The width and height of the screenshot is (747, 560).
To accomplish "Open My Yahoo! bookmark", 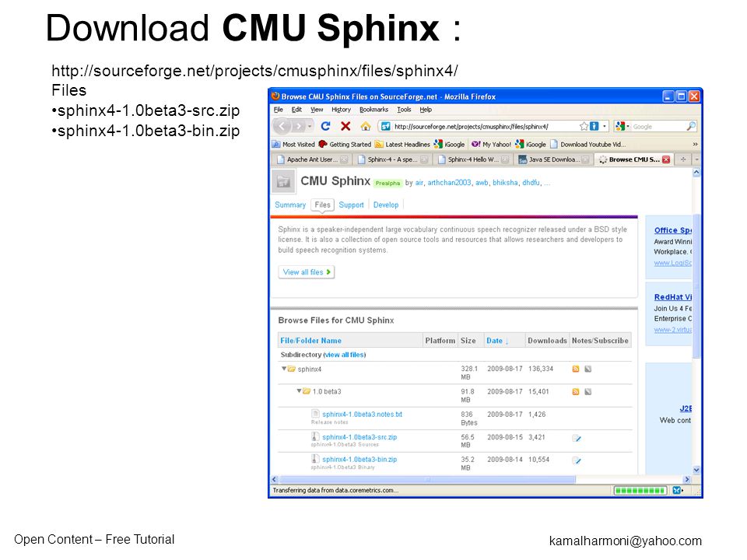I will [491, 145].
